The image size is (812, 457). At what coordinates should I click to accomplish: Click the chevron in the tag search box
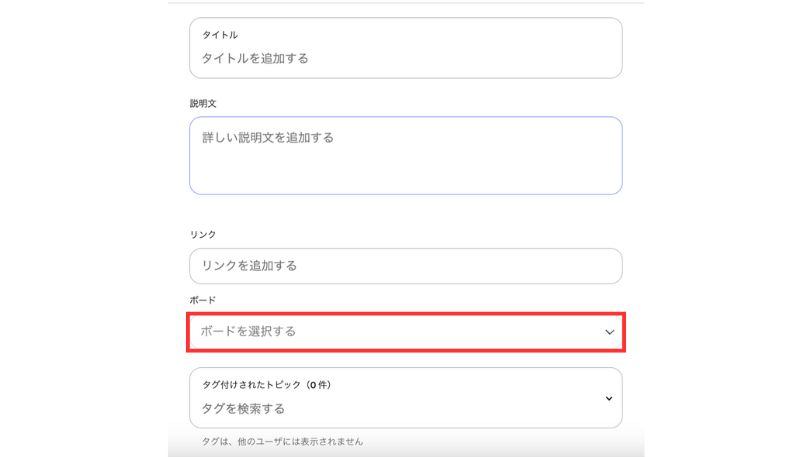609,398
